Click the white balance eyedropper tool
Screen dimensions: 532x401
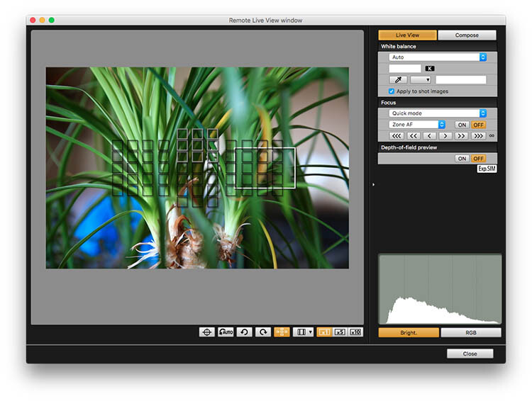pos(398,80)
